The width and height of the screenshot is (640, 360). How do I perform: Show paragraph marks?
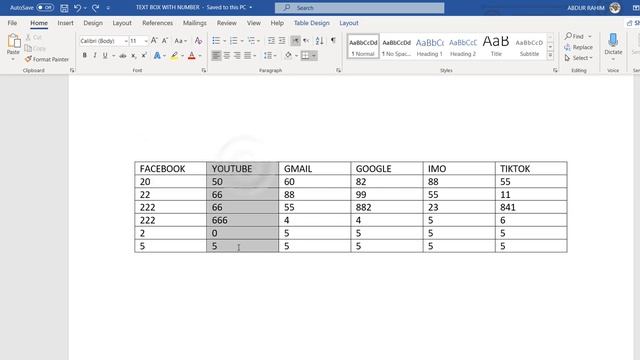pyautogui.click(x=333, y=40)
